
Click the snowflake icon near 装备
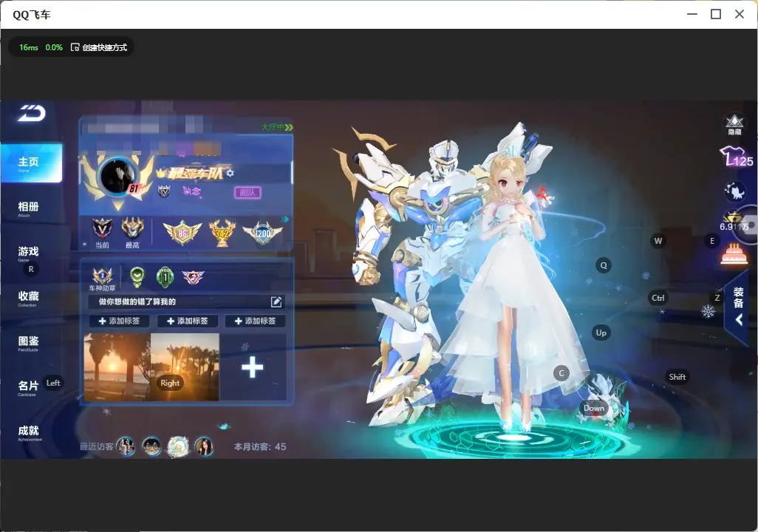tap(709, 311)
